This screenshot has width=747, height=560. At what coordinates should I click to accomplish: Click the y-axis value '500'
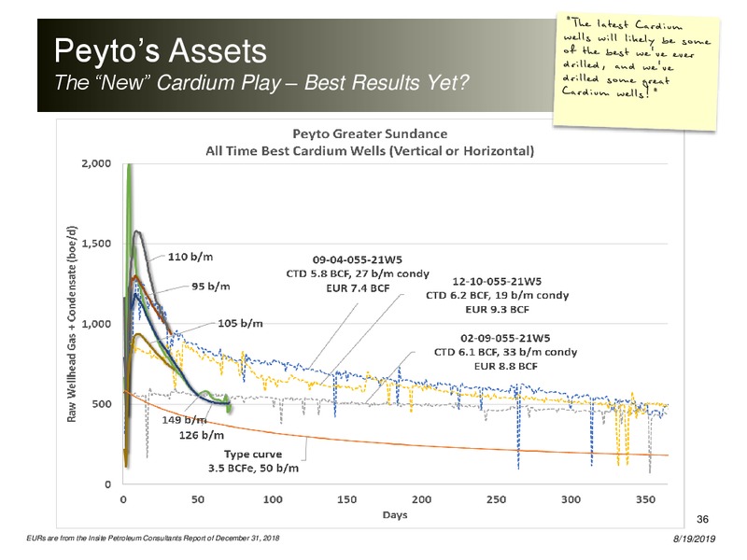(102, 404)
